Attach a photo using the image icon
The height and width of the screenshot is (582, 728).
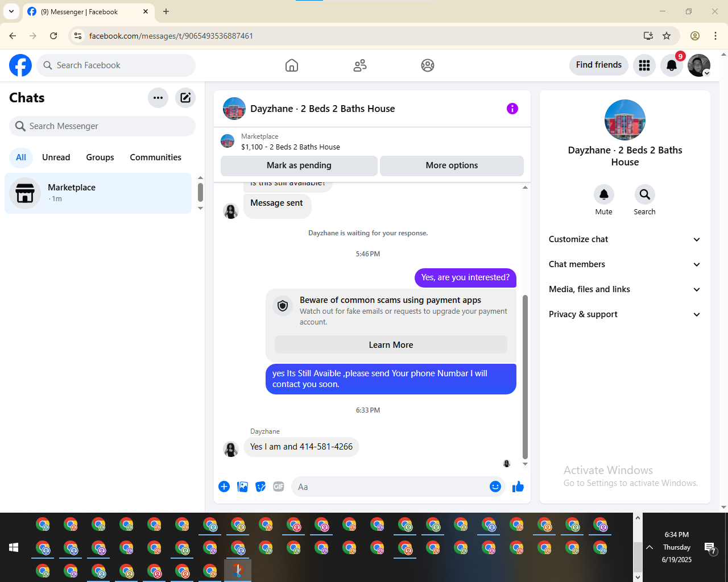[242, 487]
